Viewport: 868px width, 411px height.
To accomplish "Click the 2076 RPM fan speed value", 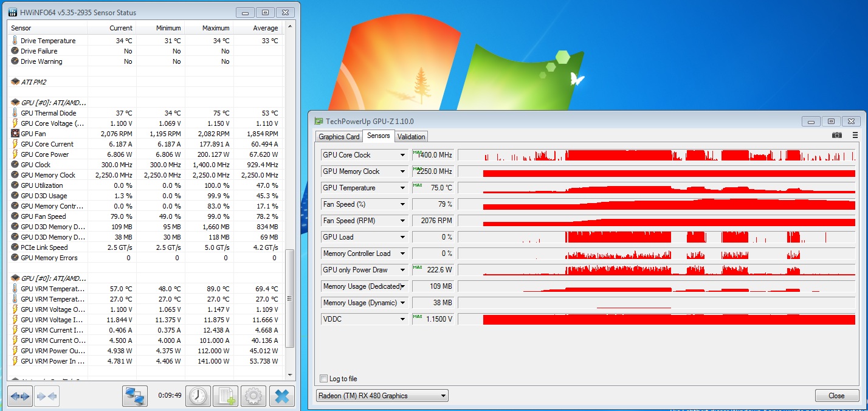I will click(x=432, y=221).
